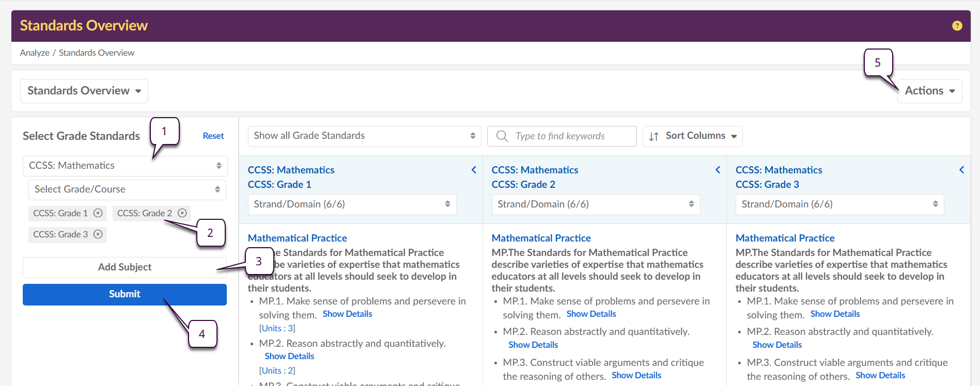This screenshot has width=980, height=386.
Task: Click the Add Subject button
Action: (125, 267)
